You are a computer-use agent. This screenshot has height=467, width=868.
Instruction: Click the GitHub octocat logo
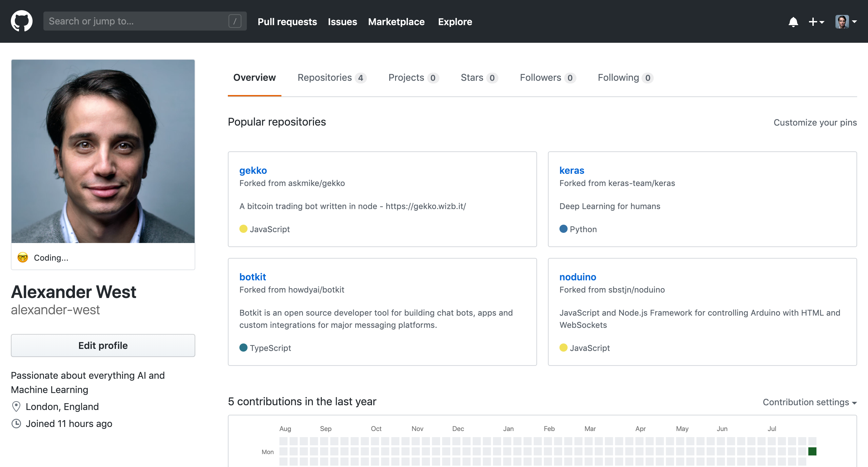click(22, 21)
